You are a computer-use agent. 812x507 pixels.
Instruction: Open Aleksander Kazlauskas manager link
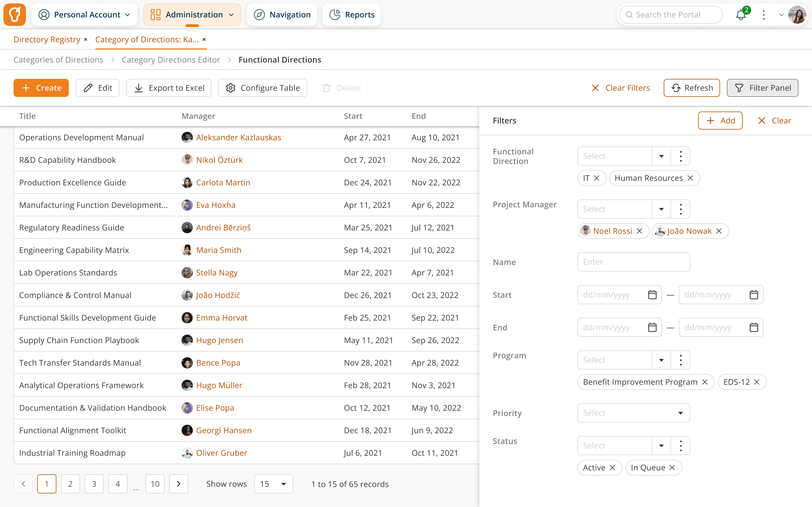point(238,137)
